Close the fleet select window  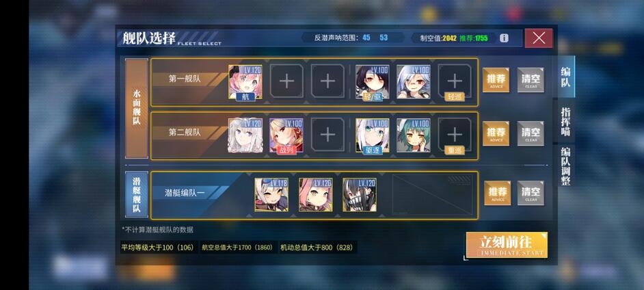(x=539, y=38)
